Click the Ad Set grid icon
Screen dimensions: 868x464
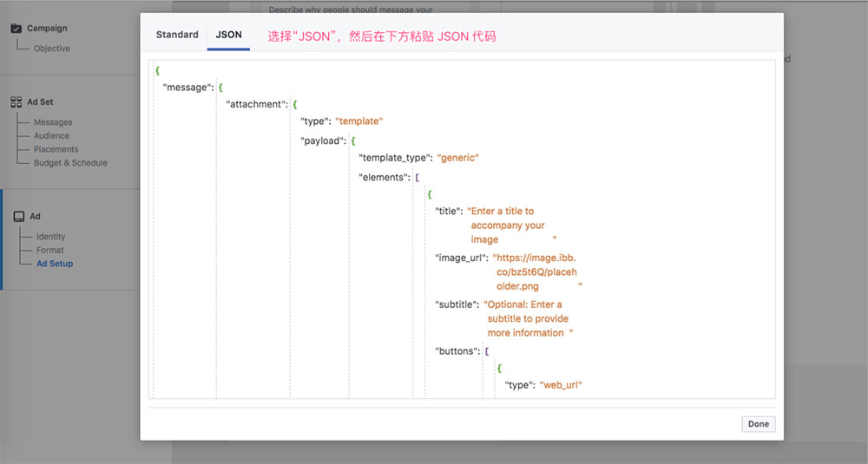[16, 101]
